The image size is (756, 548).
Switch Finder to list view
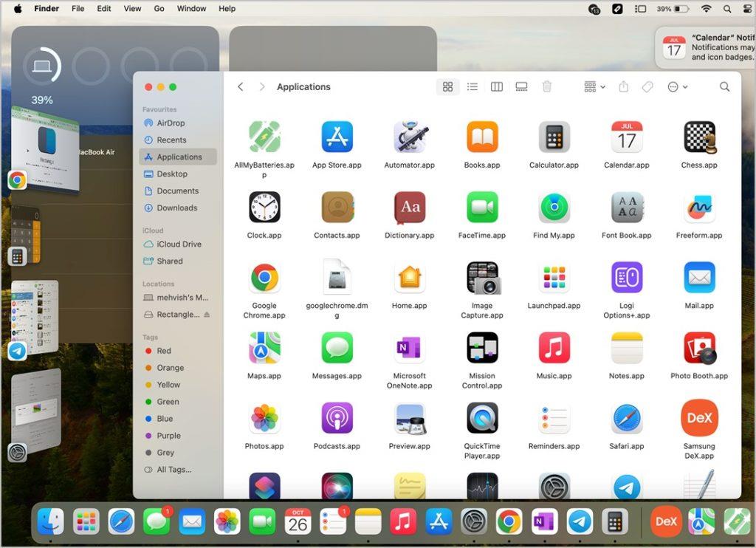click(x=472, y=87)
